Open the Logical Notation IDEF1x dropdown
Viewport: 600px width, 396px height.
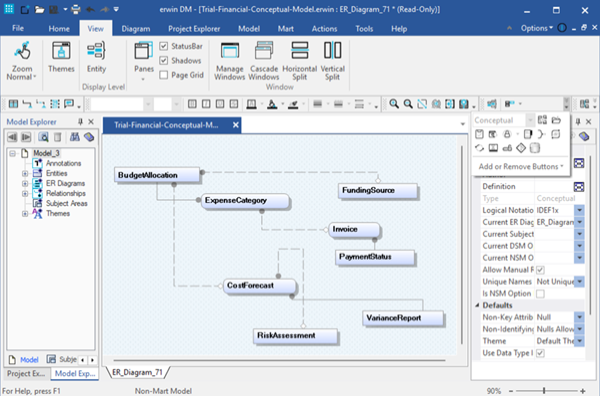[579, 210]
